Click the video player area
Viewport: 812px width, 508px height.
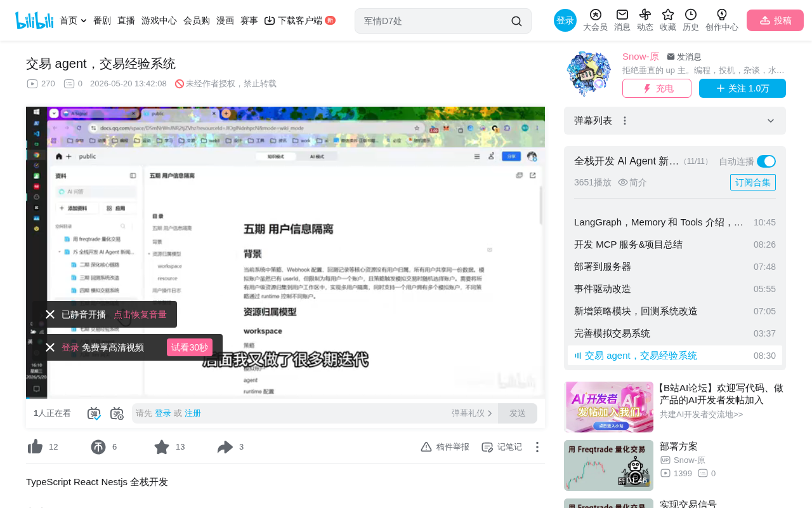pyautogui.click(x=285, y=252)
